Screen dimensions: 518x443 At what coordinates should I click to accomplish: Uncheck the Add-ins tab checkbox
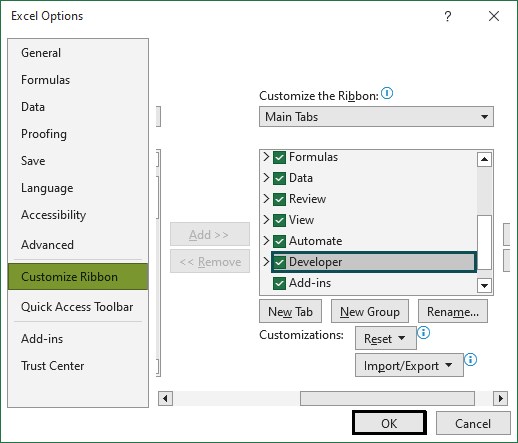coord(279,283)
